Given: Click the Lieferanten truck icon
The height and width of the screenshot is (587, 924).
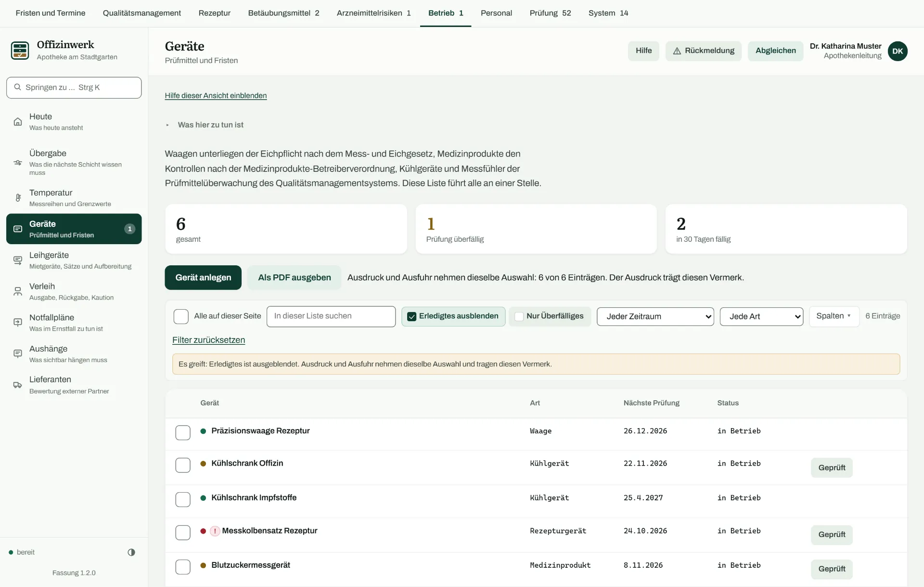Looking at the screenshot, I should (18, 385).
